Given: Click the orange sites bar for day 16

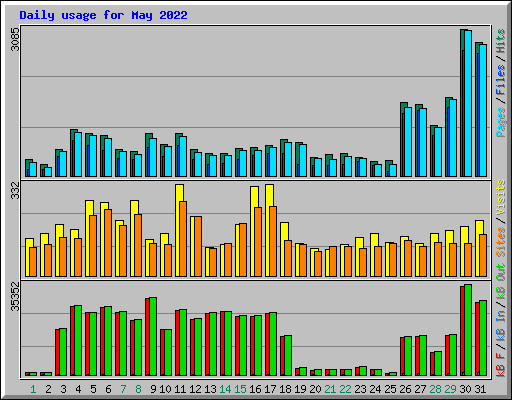Looking at the screenshot, I should 258,242.
